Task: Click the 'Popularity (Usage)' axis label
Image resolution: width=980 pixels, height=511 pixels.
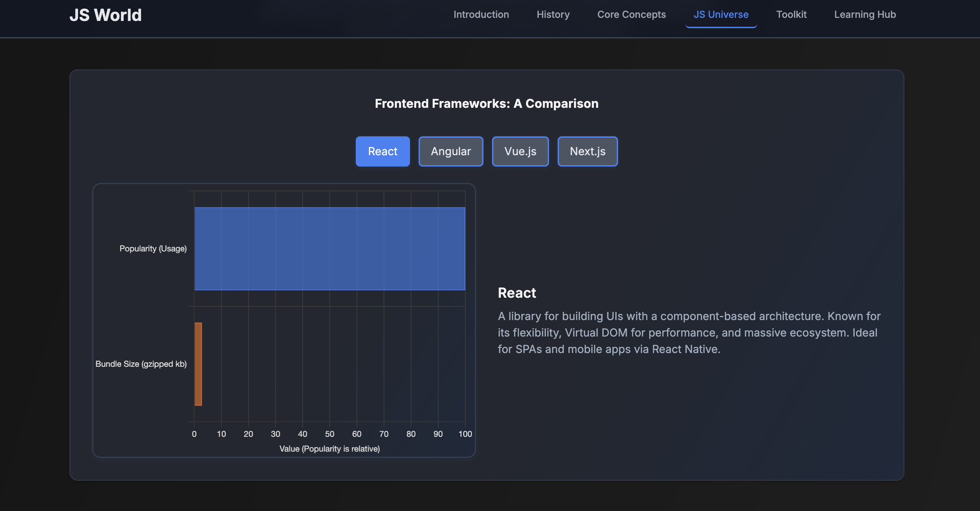Action: 153,249
